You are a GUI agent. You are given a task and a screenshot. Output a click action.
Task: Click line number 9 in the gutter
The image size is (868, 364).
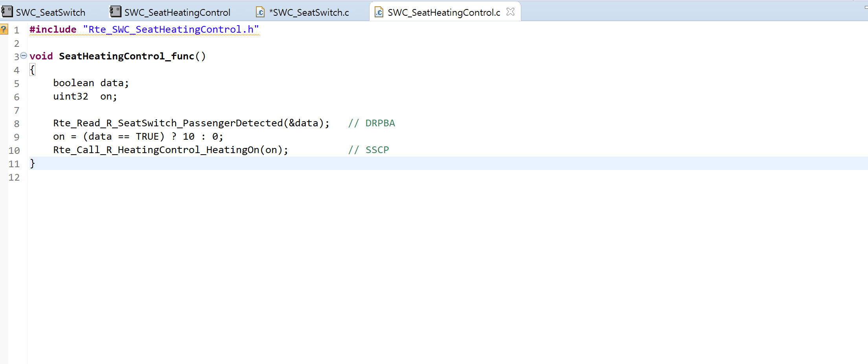coord(17,137)
